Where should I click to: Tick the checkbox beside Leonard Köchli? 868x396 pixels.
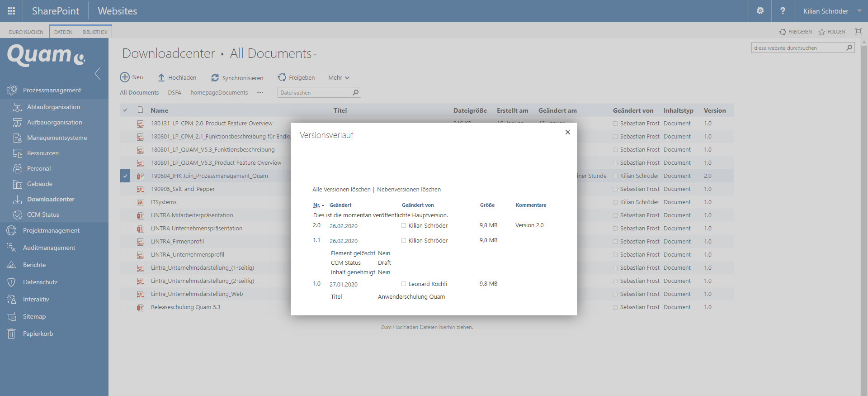tap(404, 284)
